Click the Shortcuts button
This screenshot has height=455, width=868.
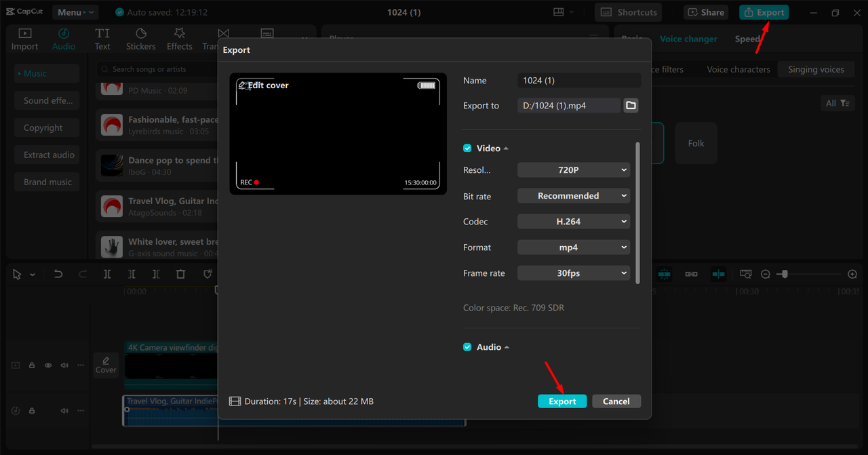coord(628,12)
